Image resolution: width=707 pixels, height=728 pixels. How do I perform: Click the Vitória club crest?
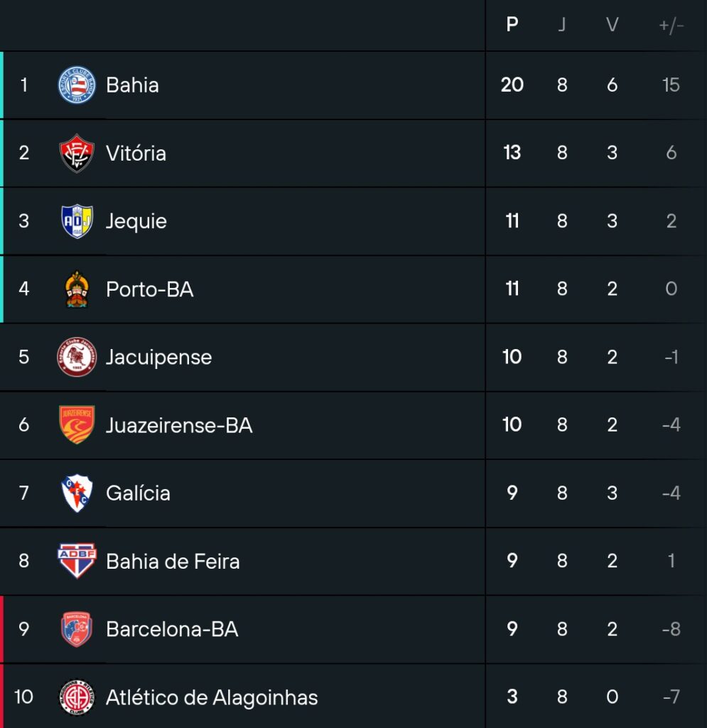pyautogui.click(x=77, y=153)
